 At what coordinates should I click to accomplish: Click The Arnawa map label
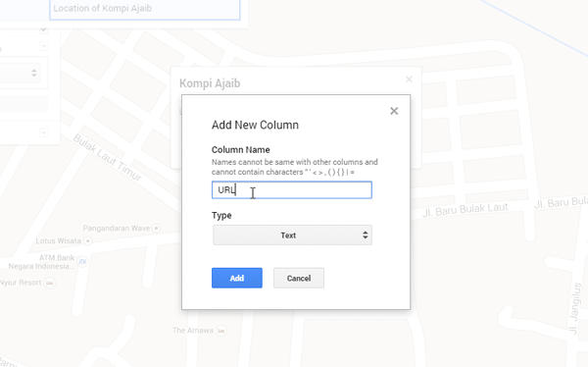[193, 331]
